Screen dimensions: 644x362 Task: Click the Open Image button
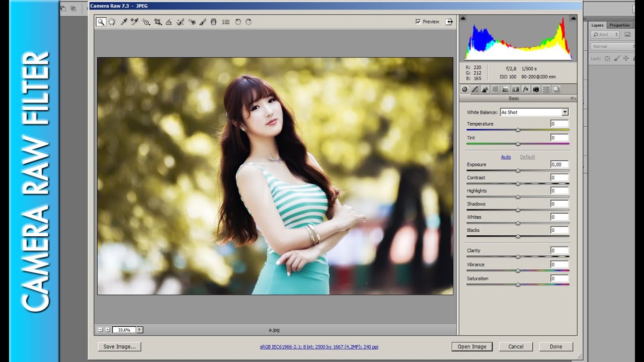click(472, 346)
